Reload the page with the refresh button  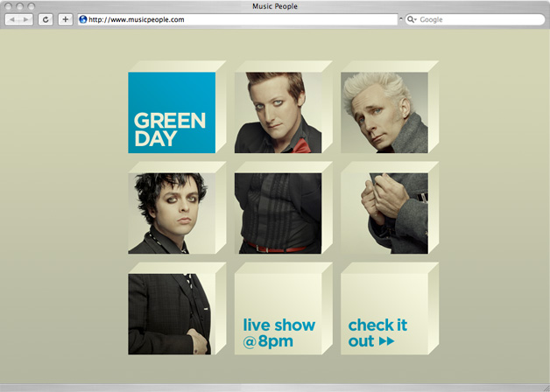[46, 19]
